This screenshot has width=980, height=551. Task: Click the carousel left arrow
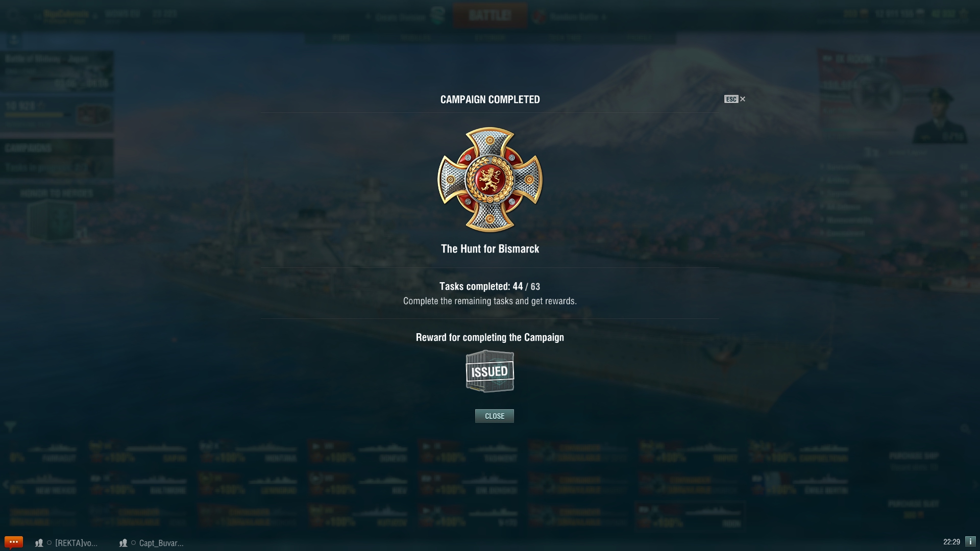pos(6,484)
